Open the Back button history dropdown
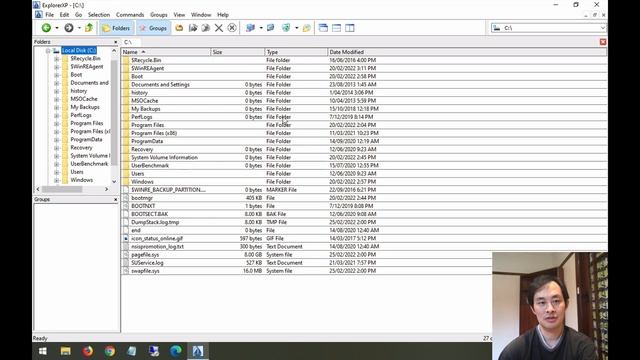Screen dimensions: 640x360 pos(57,28)
